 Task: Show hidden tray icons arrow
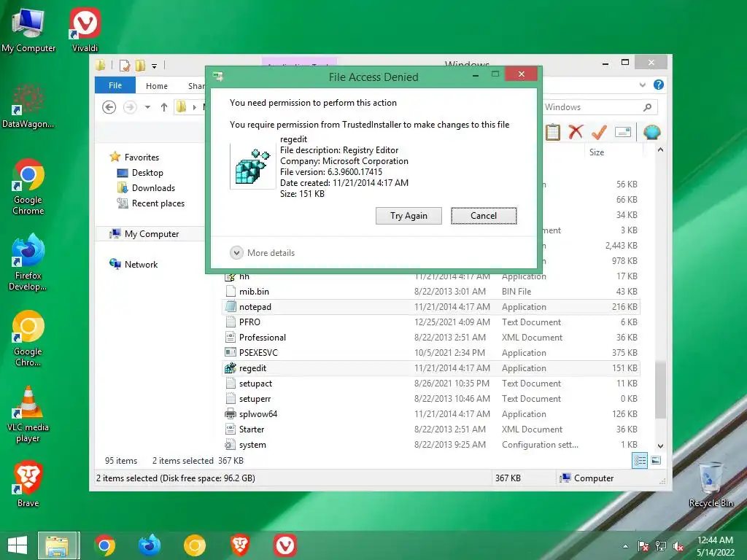coord(625,546)
